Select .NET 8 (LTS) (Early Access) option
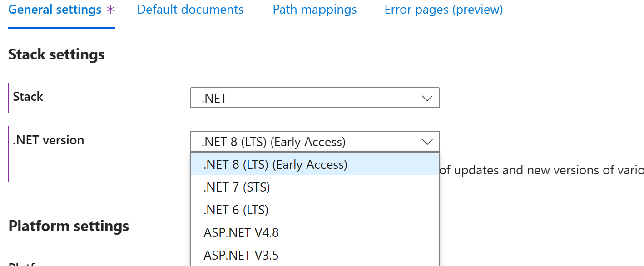Screen dimensions: 644x266 (315, 164)
